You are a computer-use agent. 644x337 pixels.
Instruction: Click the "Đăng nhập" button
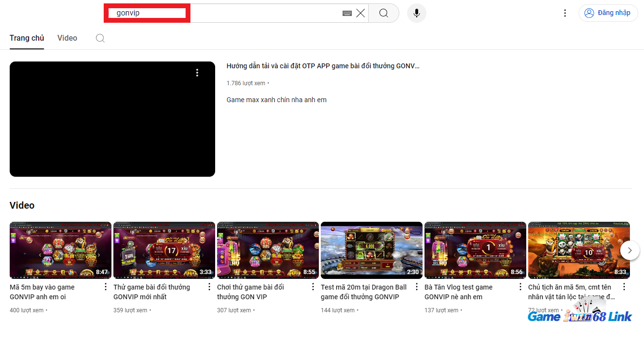608,13
